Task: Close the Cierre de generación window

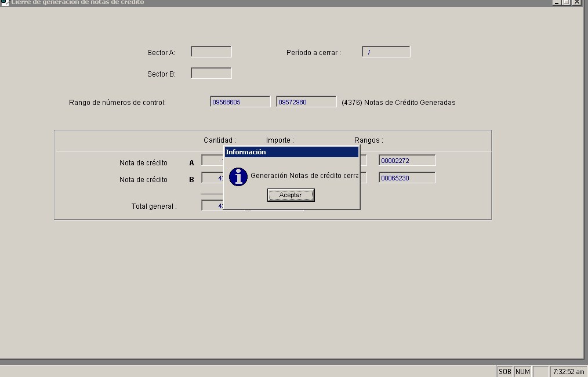Action: (576, 2)
